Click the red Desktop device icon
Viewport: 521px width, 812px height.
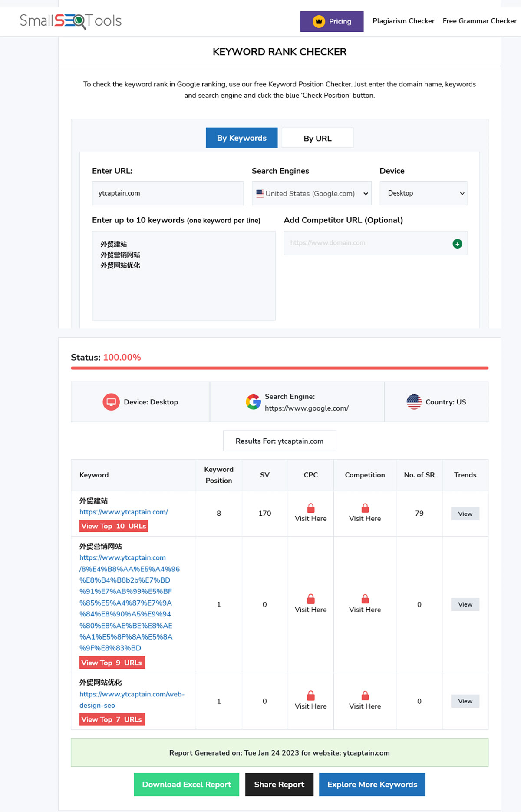[x=111, y=402]
